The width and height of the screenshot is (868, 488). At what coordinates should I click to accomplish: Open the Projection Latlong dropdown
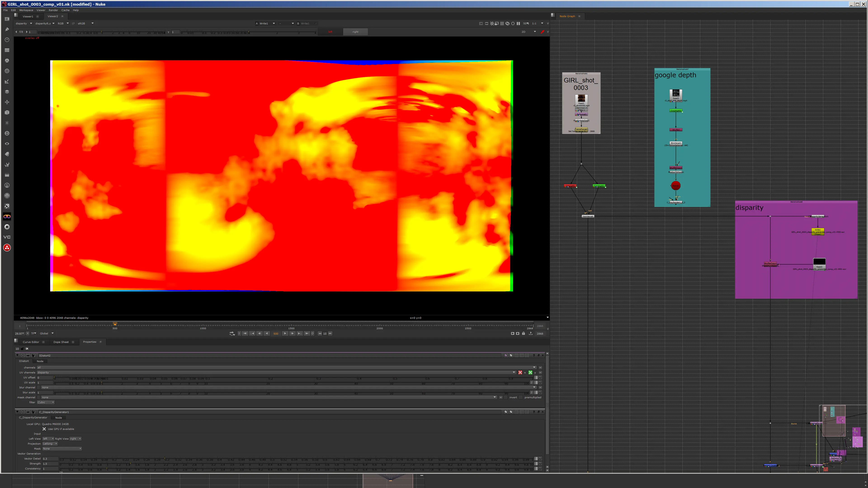pos(50,444)
